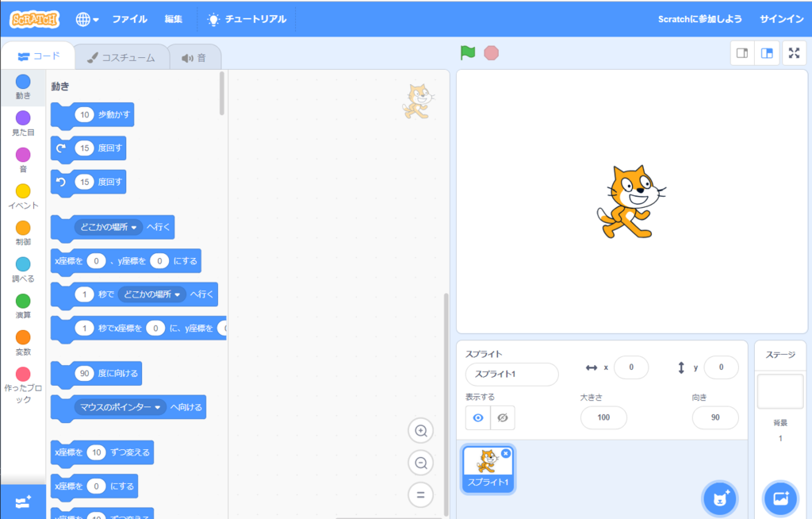Switch to large stage layout
The image size is (812, 519).
tap(767, 53)
